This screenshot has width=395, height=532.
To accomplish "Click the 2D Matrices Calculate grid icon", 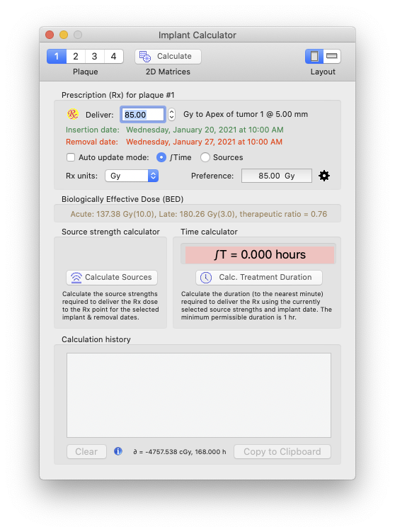I will click(x=145, y=57).
